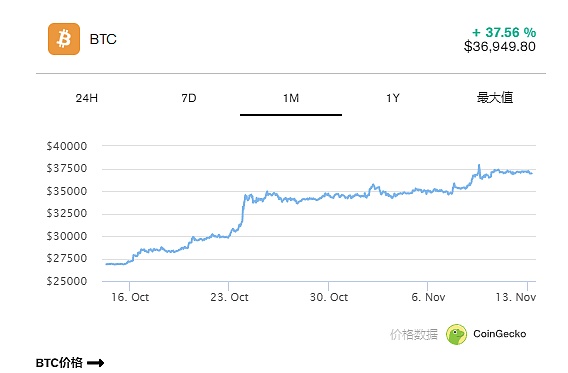Viewport: 568px width, 373px height.
Task: Click the 6. Nov date label
Action: (428, 297)
